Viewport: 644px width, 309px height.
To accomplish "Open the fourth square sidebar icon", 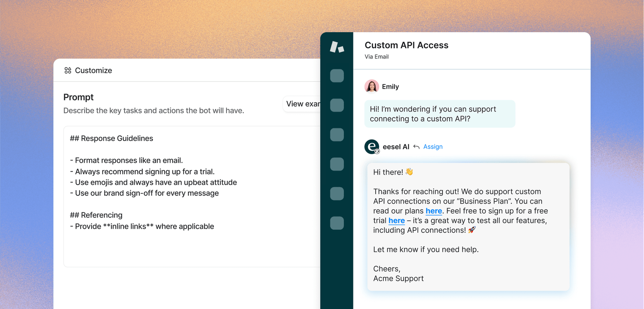I will [x=337, y=164].
